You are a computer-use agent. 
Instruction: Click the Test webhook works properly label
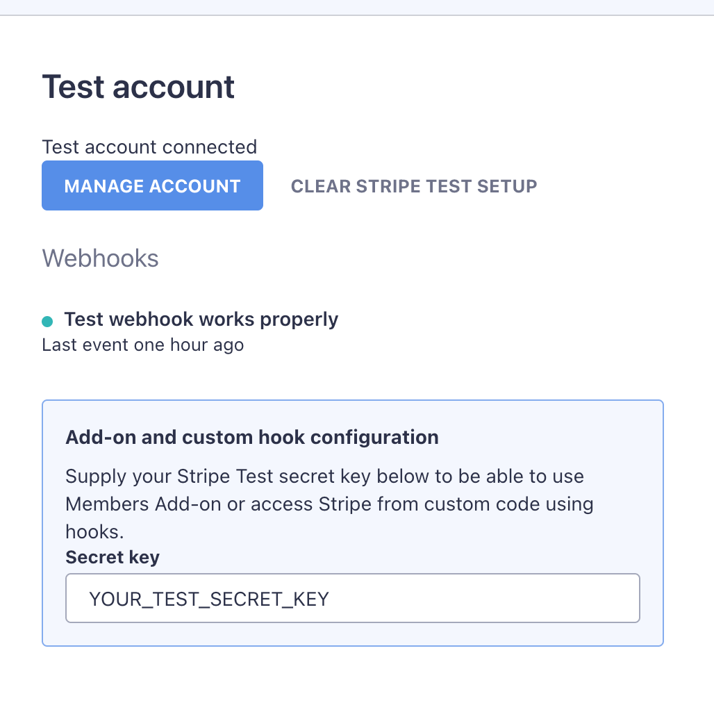(201, 320)
